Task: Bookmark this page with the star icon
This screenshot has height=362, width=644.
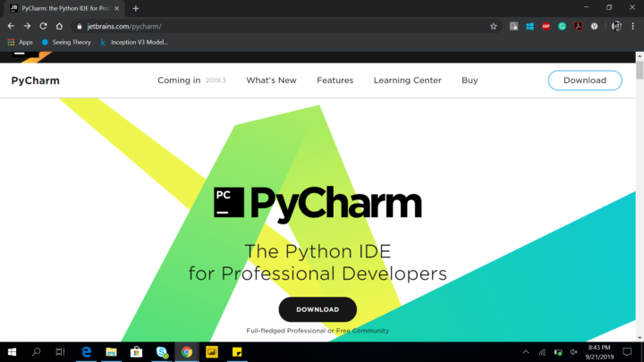Action: (x=493, y=26)
